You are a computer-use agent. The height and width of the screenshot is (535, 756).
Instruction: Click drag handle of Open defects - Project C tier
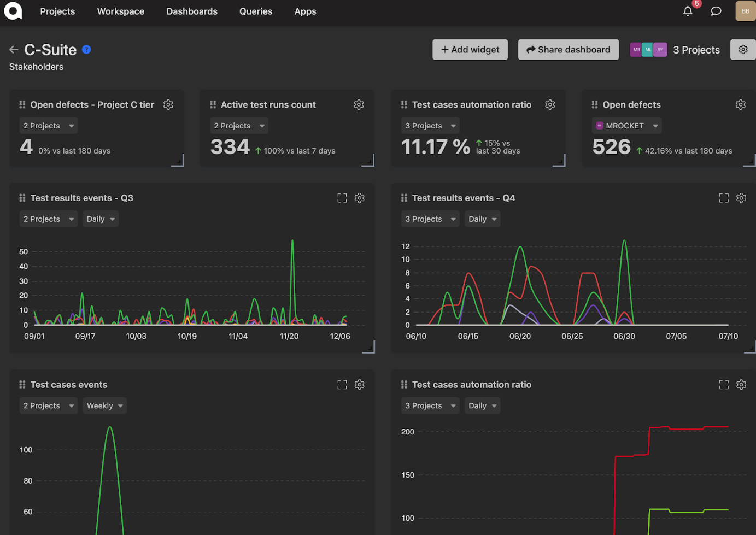click(22, 105)
